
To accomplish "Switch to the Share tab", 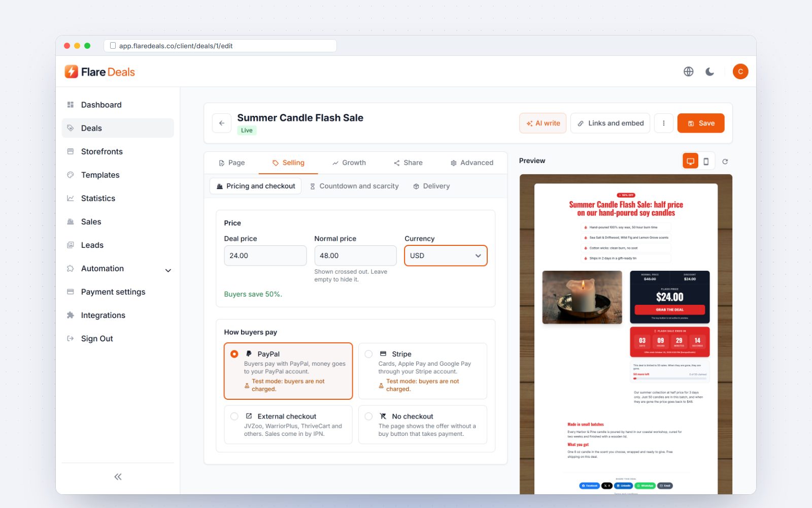I will [408, 163].
